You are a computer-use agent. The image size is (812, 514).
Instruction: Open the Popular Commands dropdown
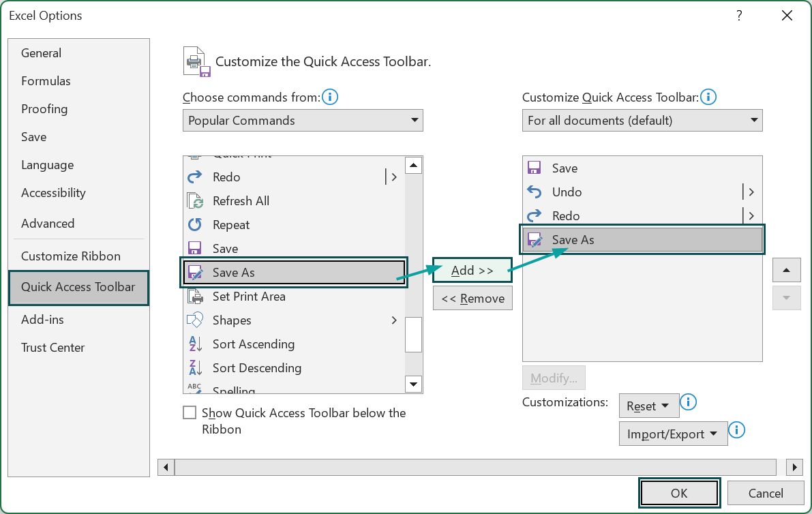(x=303, y=120)
